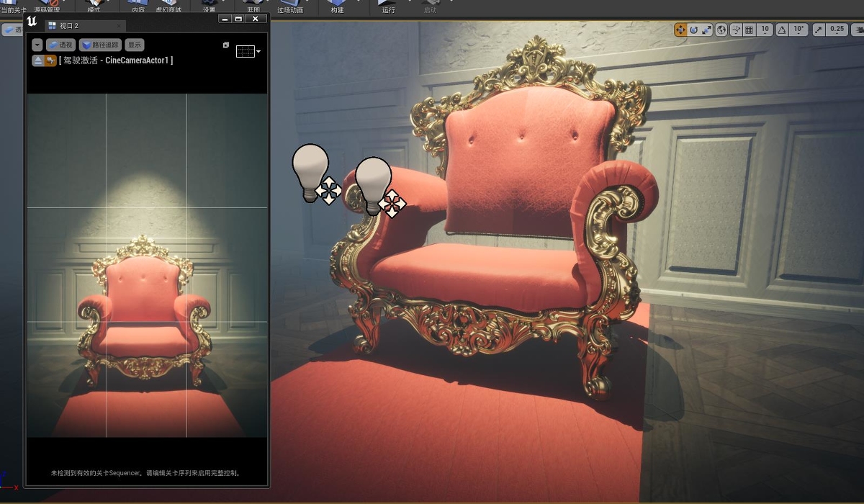
Task: Open 路径追踪 view mode menu
Action: (100, 45)
